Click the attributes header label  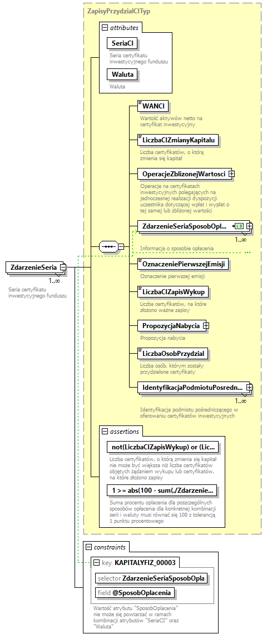pos(124,27)
